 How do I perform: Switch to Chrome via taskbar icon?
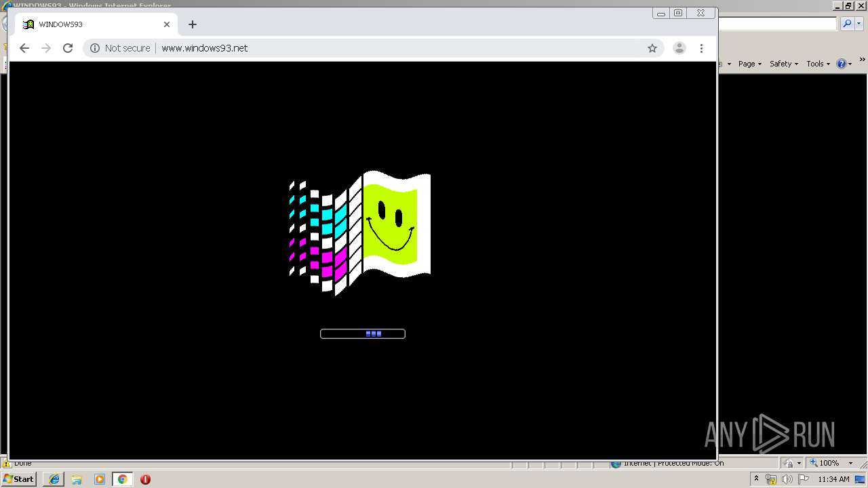click(x=123, y=479)
